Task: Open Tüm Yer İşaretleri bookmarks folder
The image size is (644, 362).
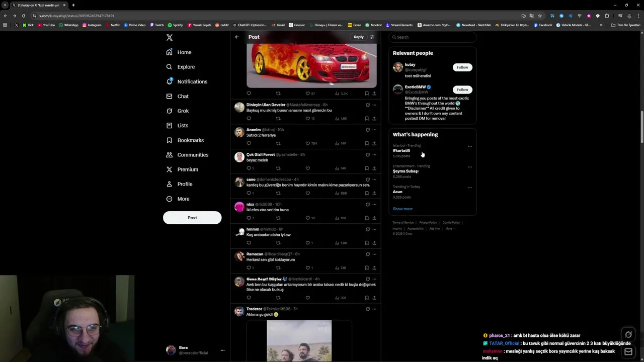Action: point(626,25)
